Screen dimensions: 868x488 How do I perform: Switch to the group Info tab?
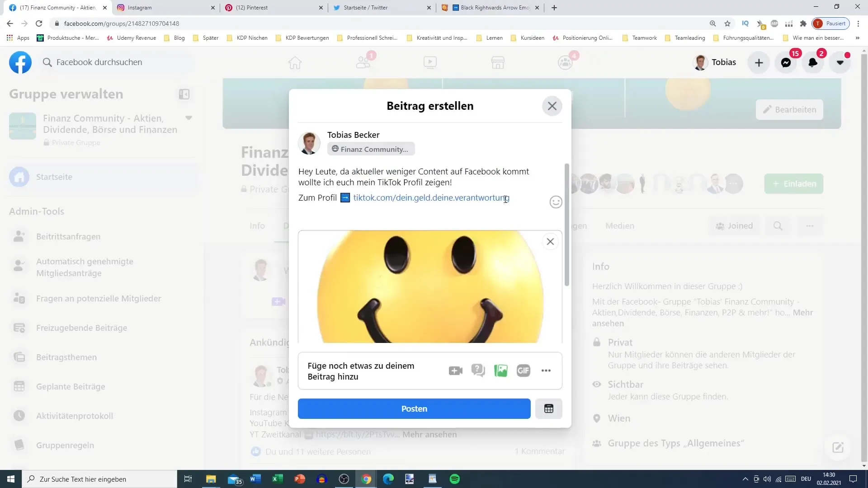[x=257, y=226]
